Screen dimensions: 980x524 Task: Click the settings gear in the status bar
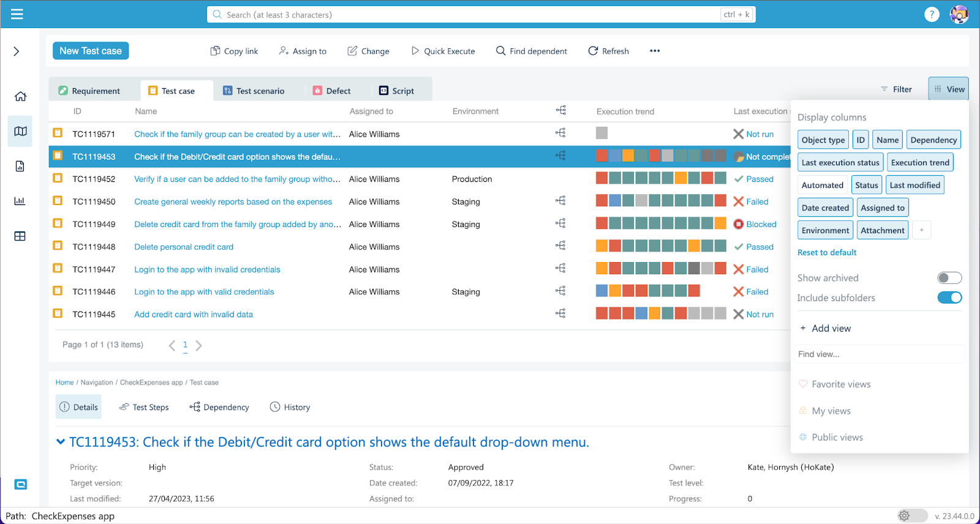[904, 516]
